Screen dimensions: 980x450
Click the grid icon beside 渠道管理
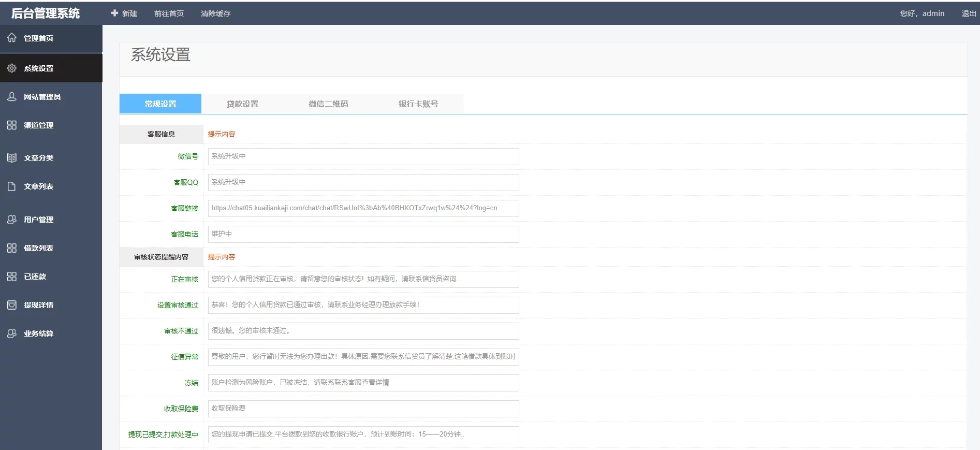[12, 125]
